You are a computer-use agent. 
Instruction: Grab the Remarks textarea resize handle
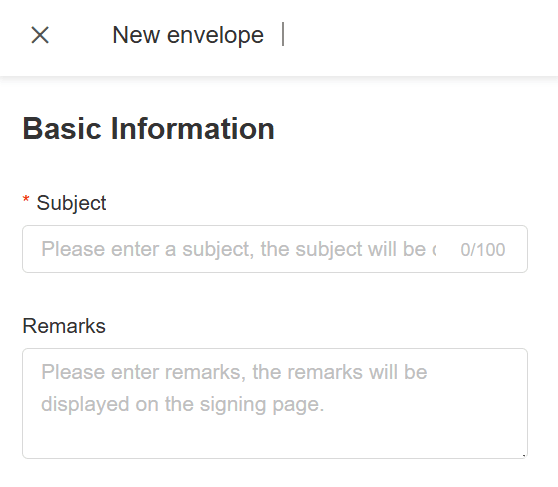(523, 455)
